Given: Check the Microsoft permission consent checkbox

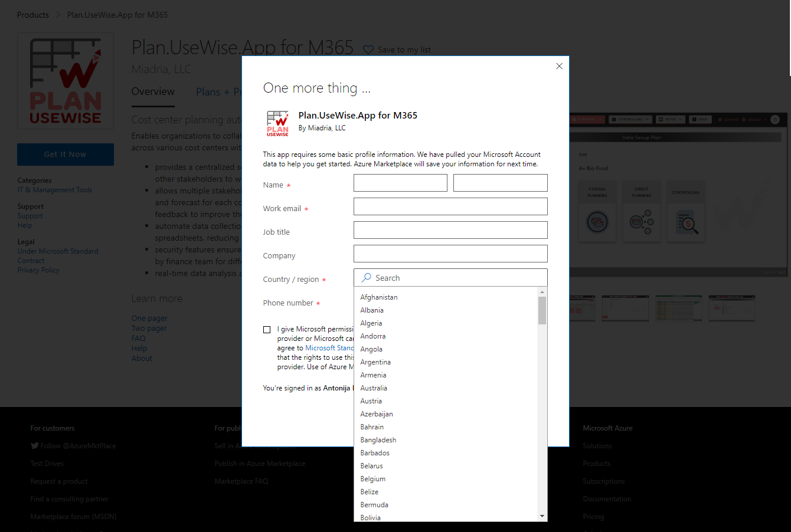Looking at the screenshot, I should point(267,330).
